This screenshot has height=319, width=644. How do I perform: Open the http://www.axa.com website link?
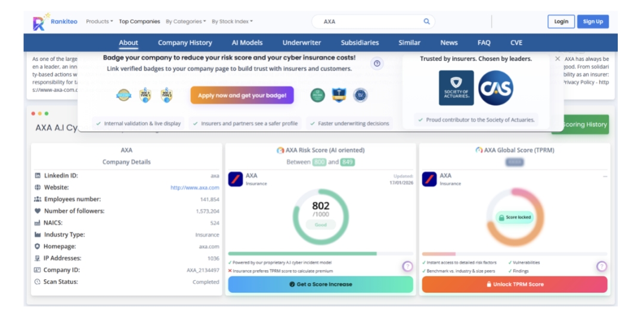tap(195, 188)
